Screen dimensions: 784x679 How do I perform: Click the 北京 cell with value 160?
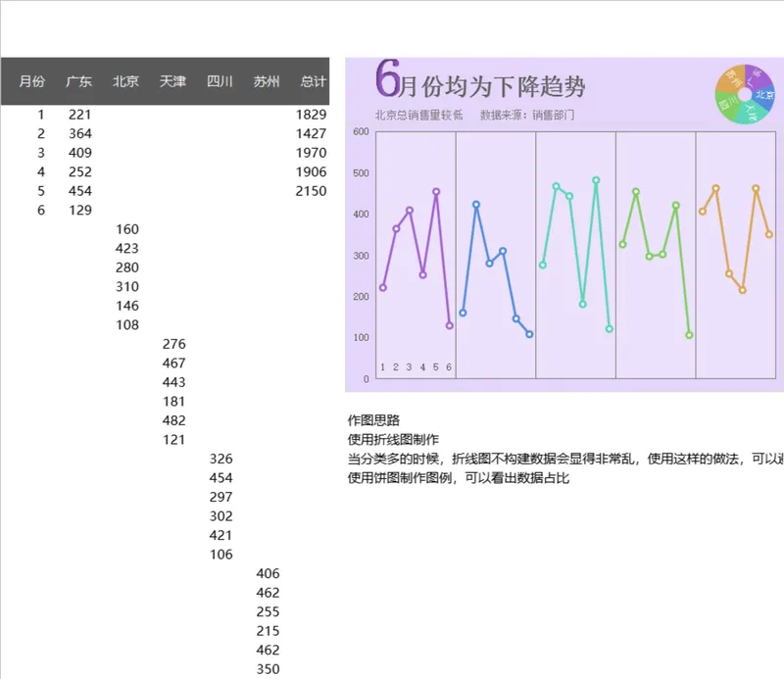tap(127, 229)
